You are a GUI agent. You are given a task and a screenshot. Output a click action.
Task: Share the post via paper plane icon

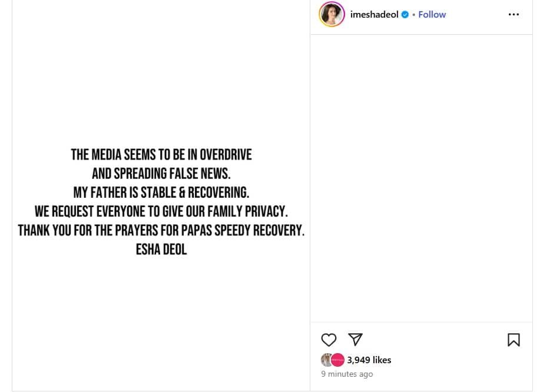(x=355, y=339)
